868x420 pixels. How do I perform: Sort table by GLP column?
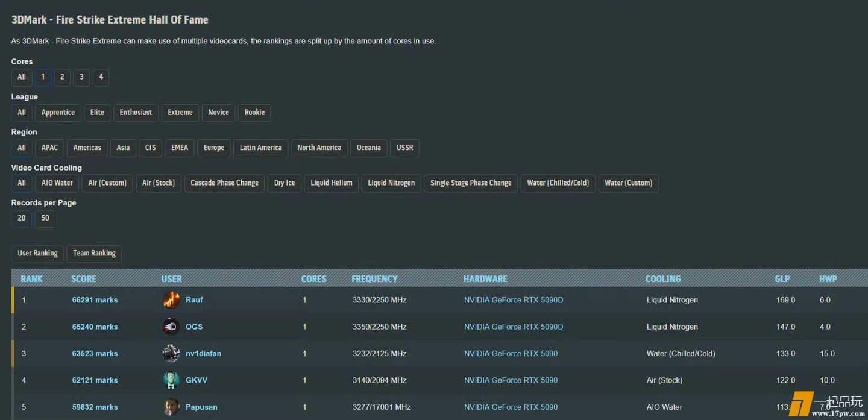tap(782, 279)
